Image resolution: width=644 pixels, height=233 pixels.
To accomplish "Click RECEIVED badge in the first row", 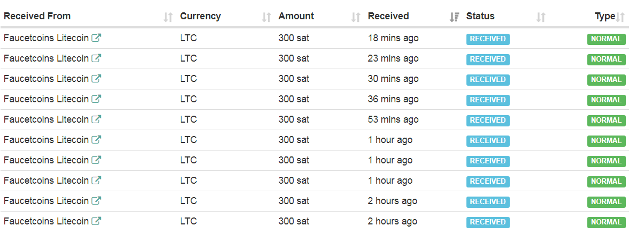I will [x=488, y=39].
